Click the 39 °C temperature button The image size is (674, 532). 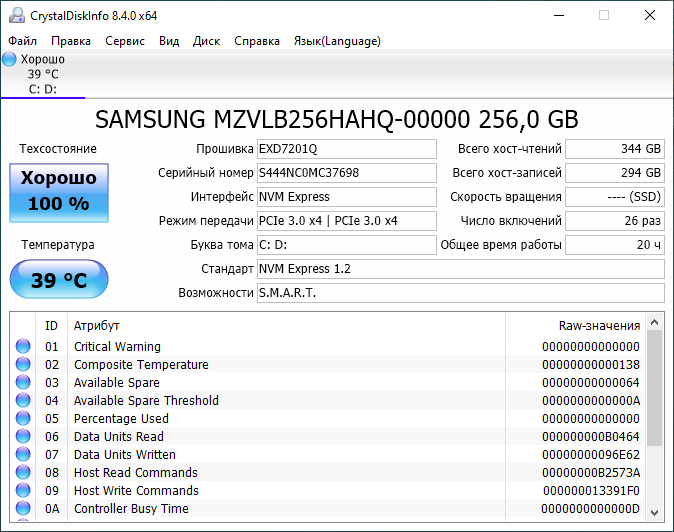59,279
